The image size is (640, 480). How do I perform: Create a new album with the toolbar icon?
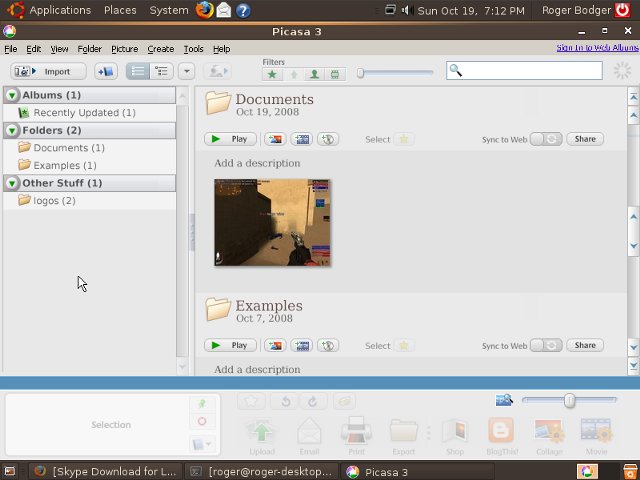coord(106,71)
